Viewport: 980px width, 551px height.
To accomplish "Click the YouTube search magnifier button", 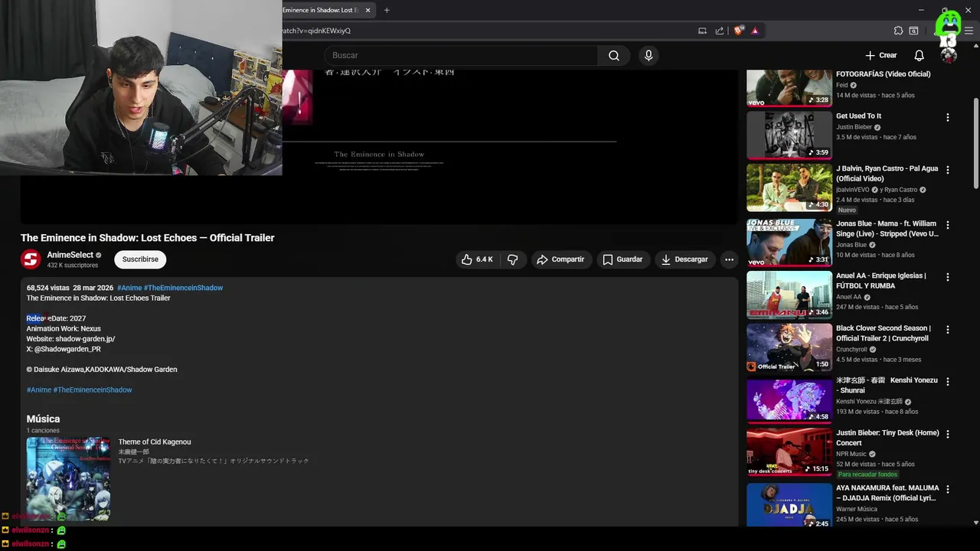I will [x=614, y=55].
